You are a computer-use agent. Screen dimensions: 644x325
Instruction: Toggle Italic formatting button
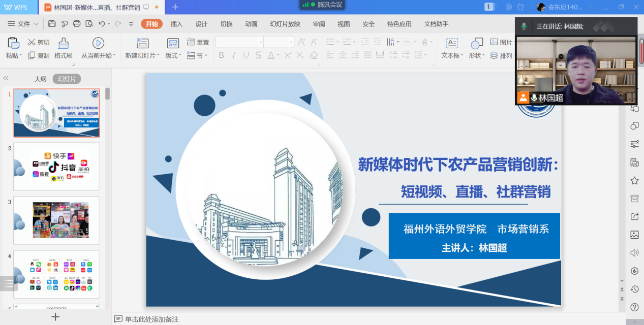tap(233, 55)
